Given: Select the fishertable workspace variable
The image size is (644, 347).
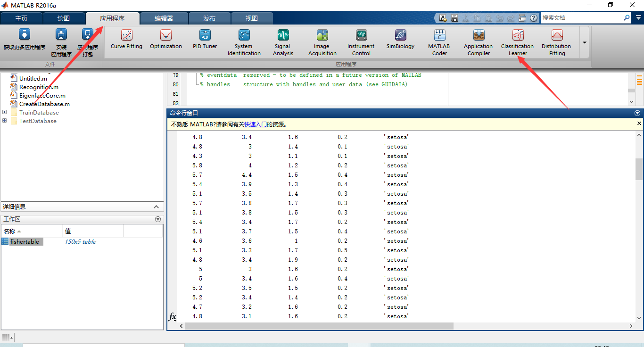Looking at the screenshot, I should click(x=25, y=241).
